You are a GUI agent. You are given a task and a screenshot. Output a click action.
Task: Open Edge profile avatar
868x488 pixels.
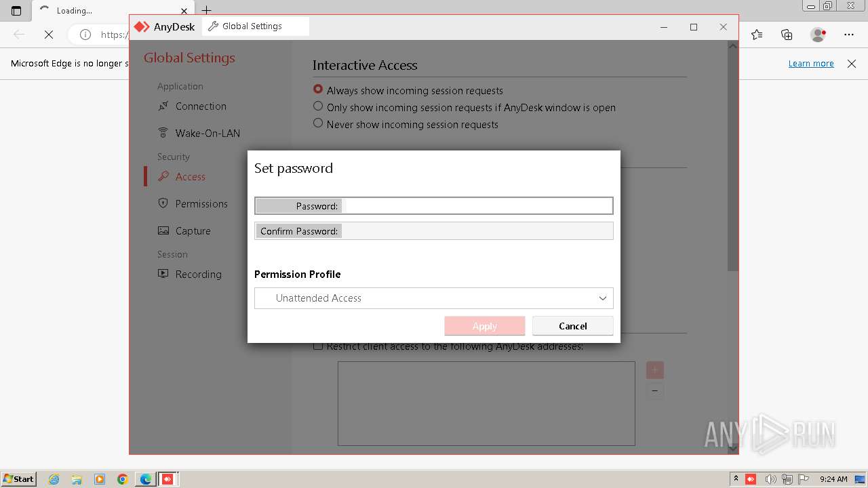coord(818,35)
